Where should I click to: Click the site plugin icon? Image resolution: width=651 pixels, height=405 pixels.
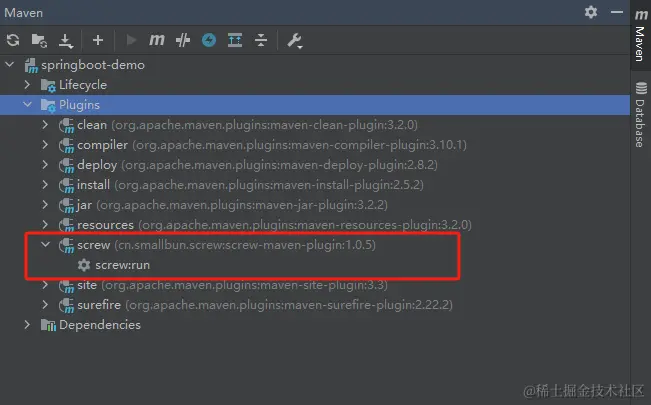coord(66,286)
